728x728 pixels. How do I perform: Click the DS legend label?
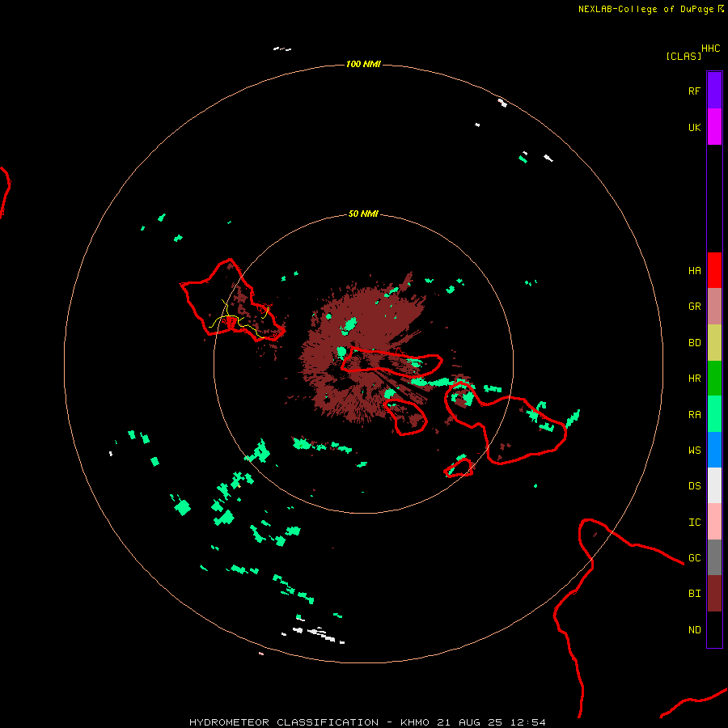(x=694, y=486)
